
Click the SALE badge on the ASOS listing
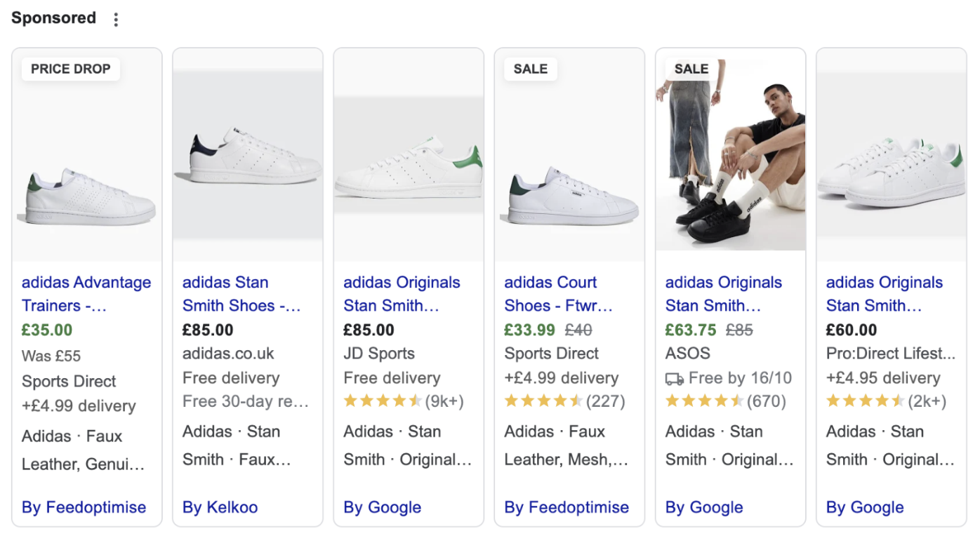tap(691, 69)
